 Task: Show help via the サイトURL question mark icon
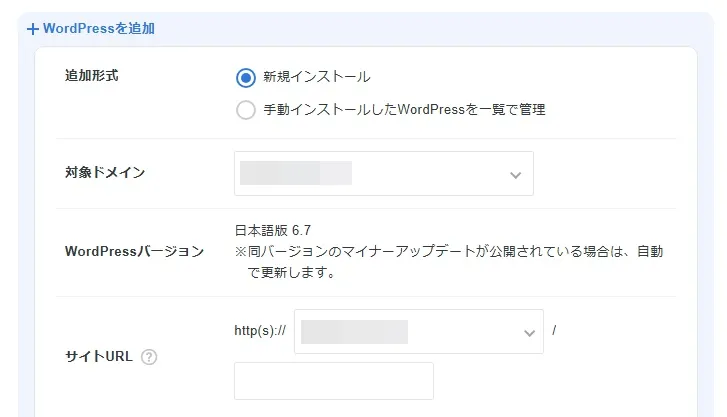(x=149, y=357)
